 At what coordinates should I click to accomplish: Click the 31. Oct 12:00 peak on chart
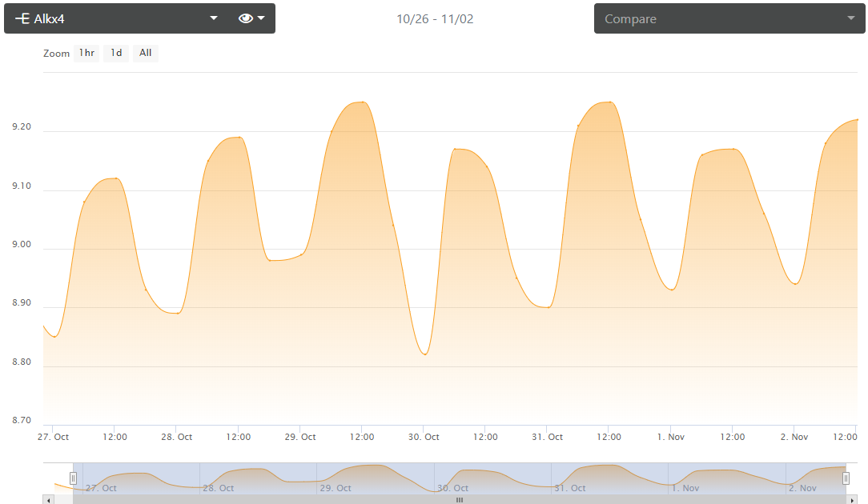[x=609, y=102]
